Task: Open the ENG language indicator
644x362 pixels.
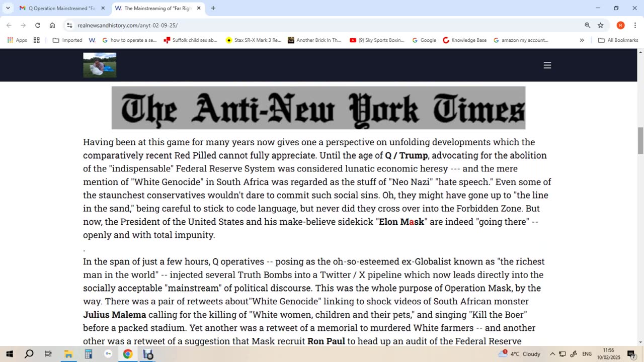Action: 587,354
